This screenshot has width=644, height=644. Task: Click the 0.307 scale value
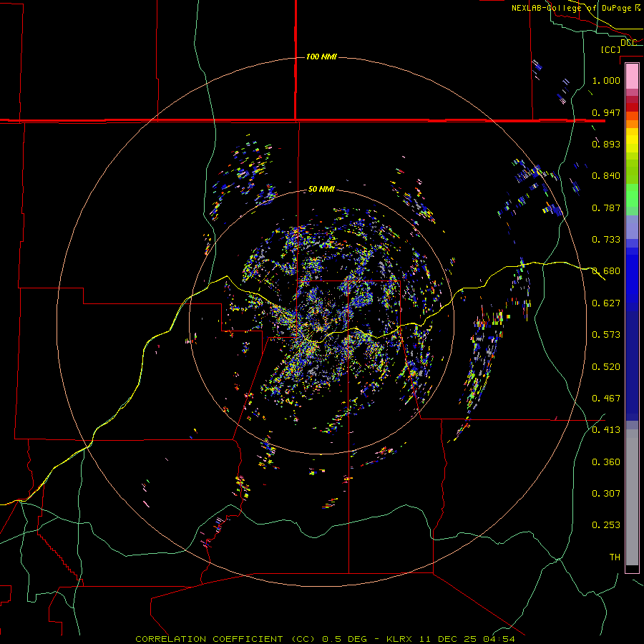point(606,493)
